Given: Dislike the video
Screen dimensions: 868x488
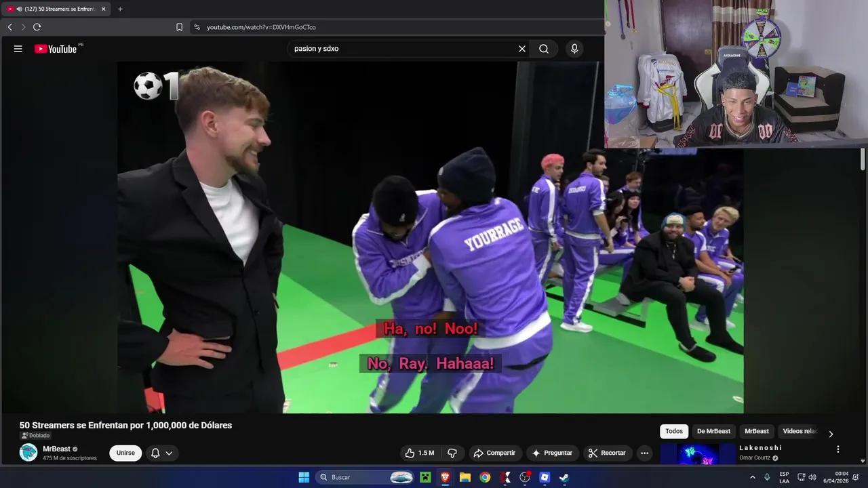Looking at the screenshot, I should click(x=452, y=453).
